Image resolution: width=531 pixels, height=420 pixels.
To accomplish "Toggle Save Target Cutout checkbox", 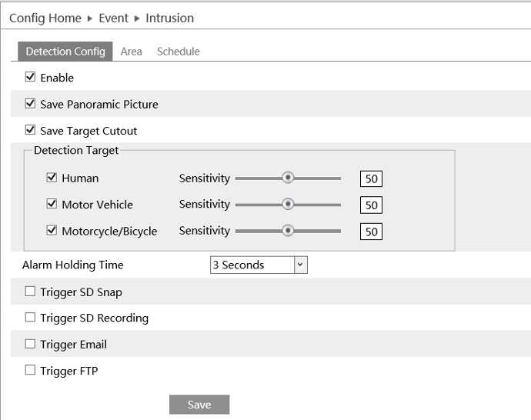I will [x=31, y=130].
